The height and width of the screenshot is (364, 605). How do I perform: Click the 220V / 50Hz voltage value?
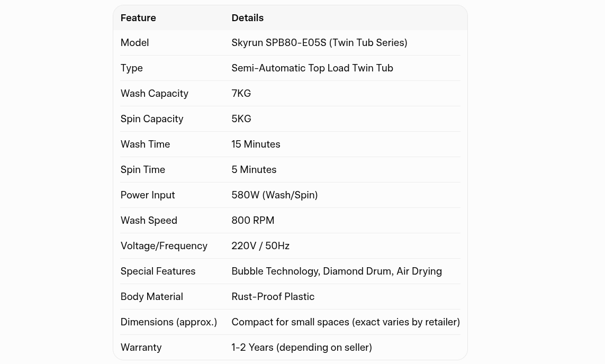(260, 246)
